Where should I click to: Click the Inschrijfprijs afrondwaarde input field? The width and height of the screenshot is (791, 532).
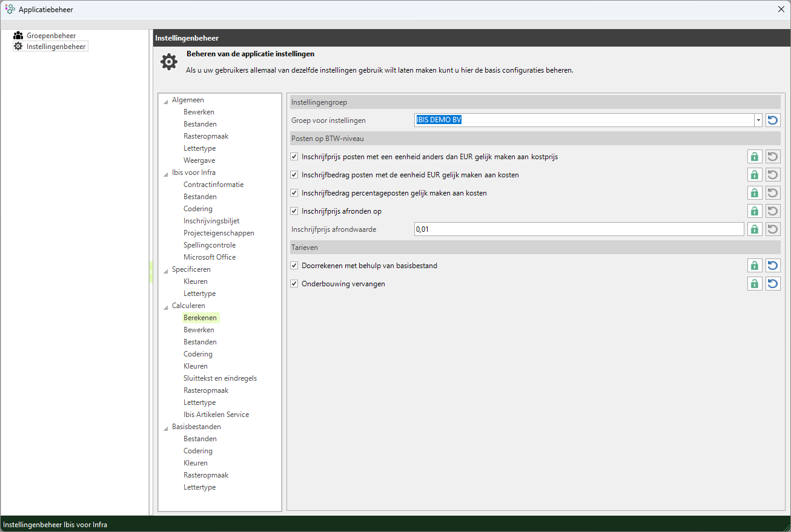[578, 229]
